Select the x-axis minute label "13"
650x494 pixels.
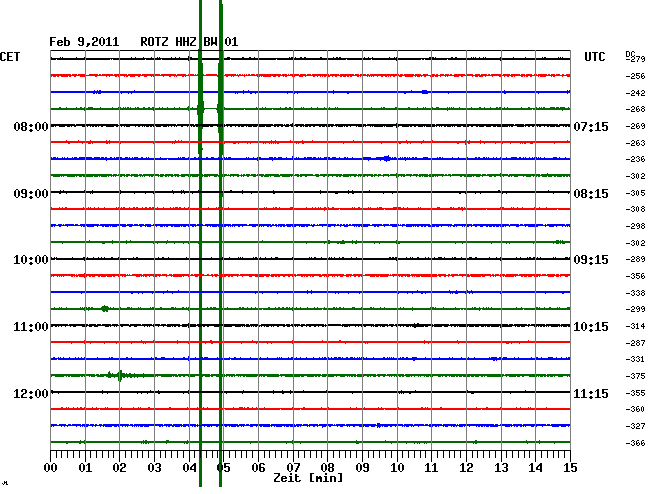(501, 468)
